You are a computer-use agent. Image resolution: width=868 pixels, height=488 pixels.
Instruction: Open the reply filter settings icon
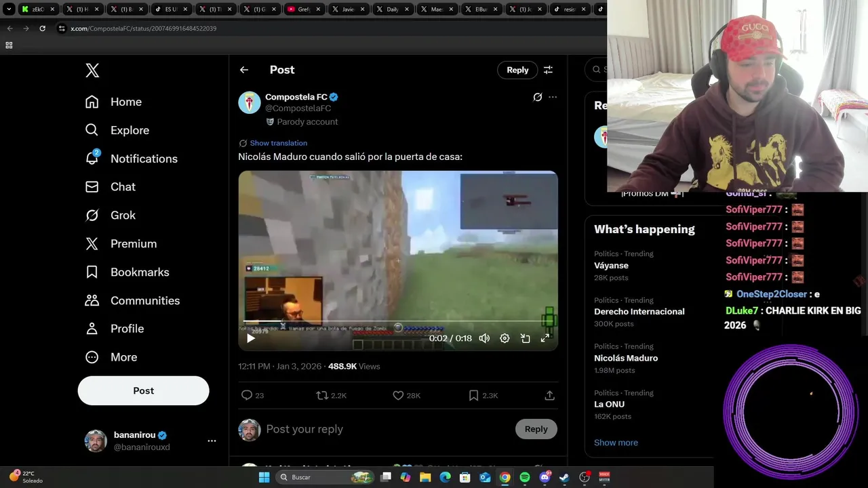(x=548, y=70)
